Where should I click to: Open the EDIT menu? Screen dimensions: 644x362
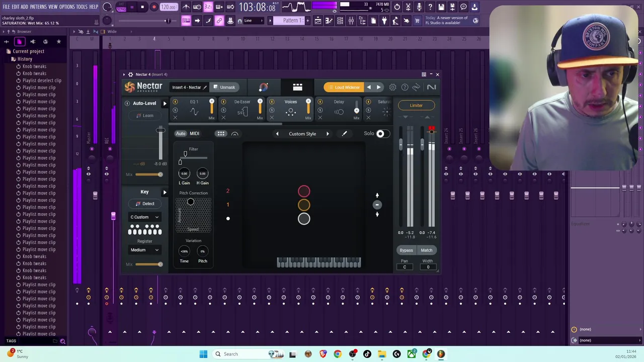coord(15,7)
